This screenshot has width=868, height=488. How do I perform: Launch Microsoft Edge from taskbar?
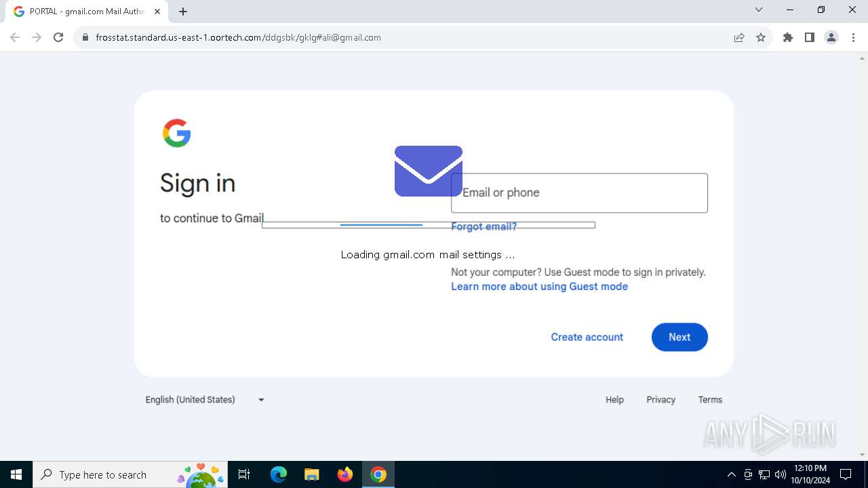[279, 474]
